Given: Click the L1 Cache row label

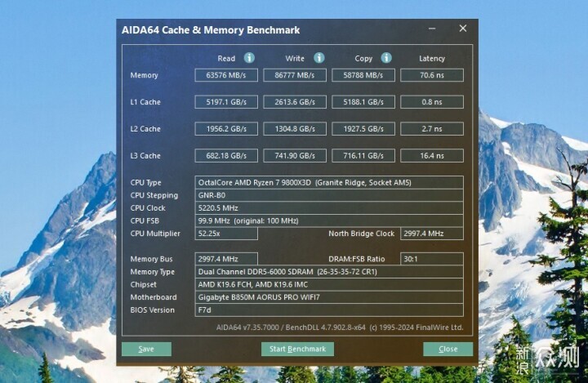Looking at the screenshot, I should pos(145,101).
